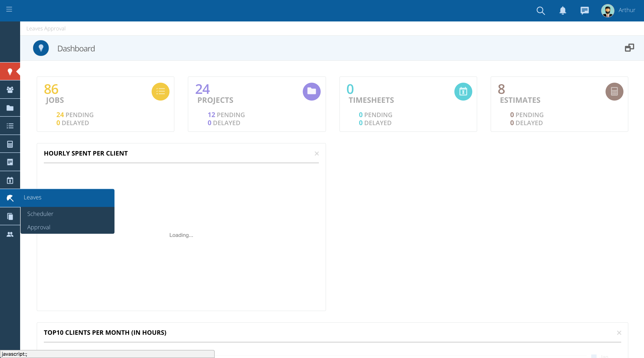This screenshot has width=644, height=358.
Task: Check notifications via the bell icon
Action: [x=563, y=11]
